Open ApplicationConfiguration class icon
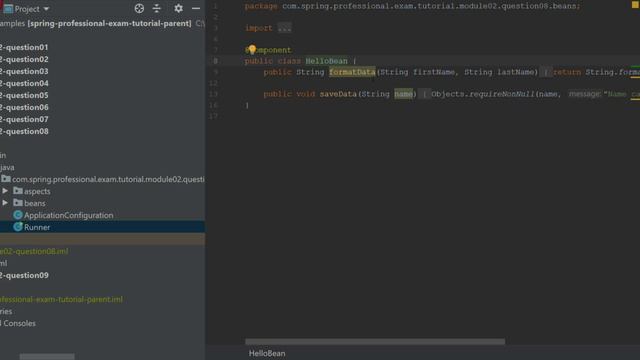Viewport: 640px width, 360px height. tap(18, 215)
